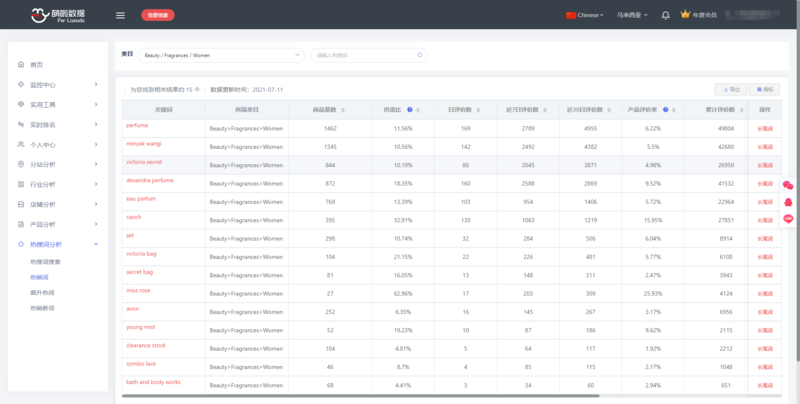Sort by the 累计评价数 column arrows
The width and height of the screenshot is (800, 404).
point(741,109)
